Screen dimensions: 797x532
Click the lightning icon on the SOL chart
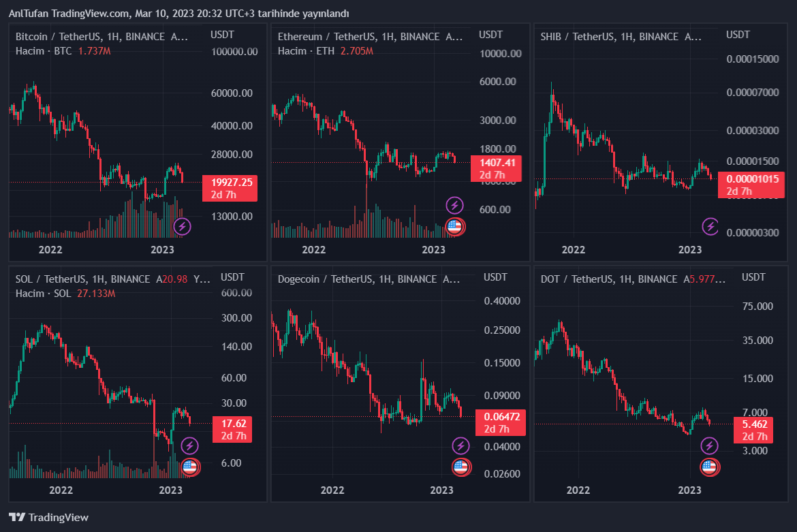point(190,446)
